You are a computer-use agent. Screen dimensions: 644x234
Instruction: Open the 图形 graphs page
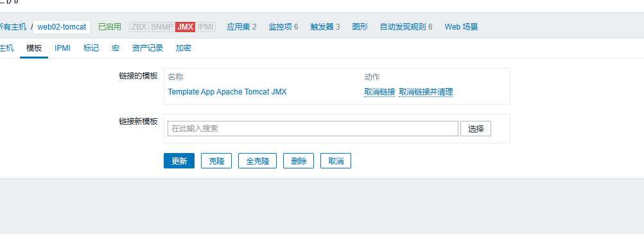(x=360, y=27)
